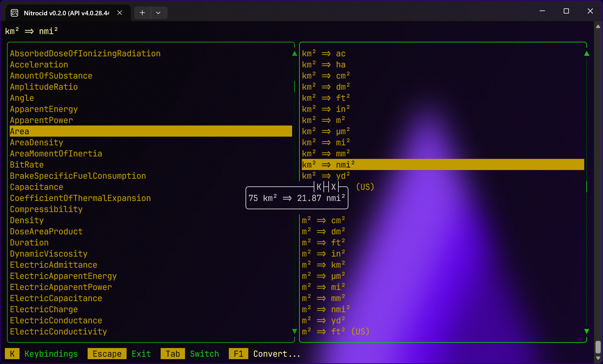
Task: Choose the m² to ft² conversion
Action: [x=323, y=243]
